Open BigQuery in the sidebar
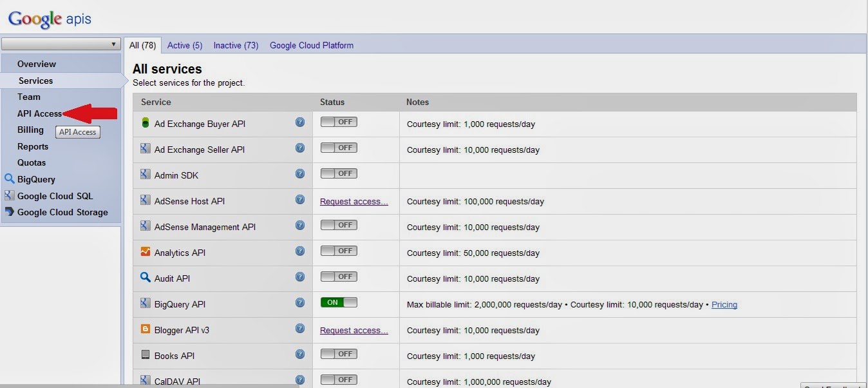This screenshot has width=868, height=388. click(36, 179)
